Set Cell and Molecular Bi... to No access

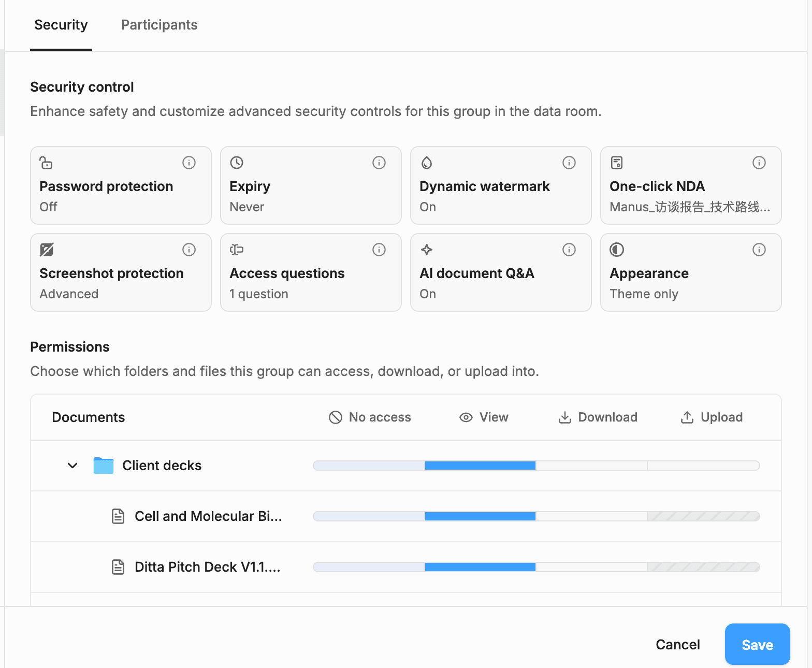click(369, 516)
